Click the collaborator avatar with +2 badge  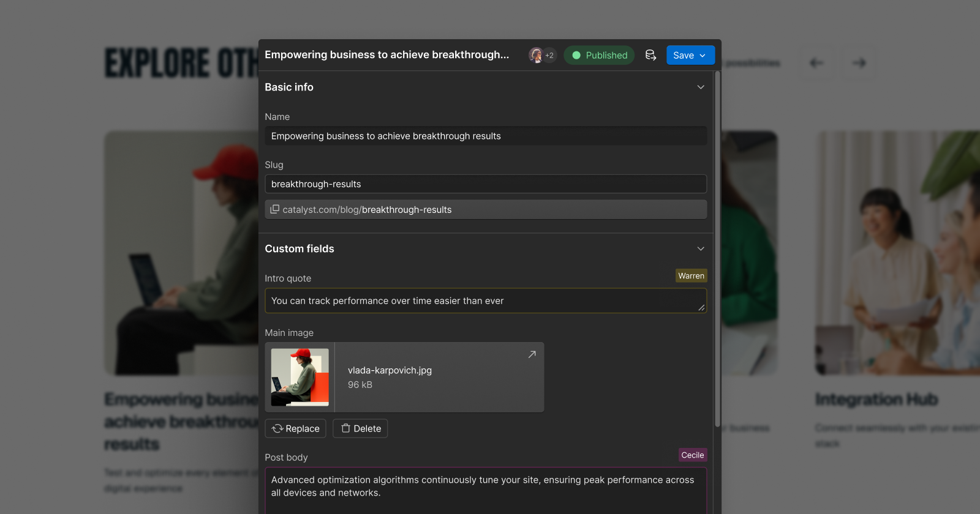point(542,55)
